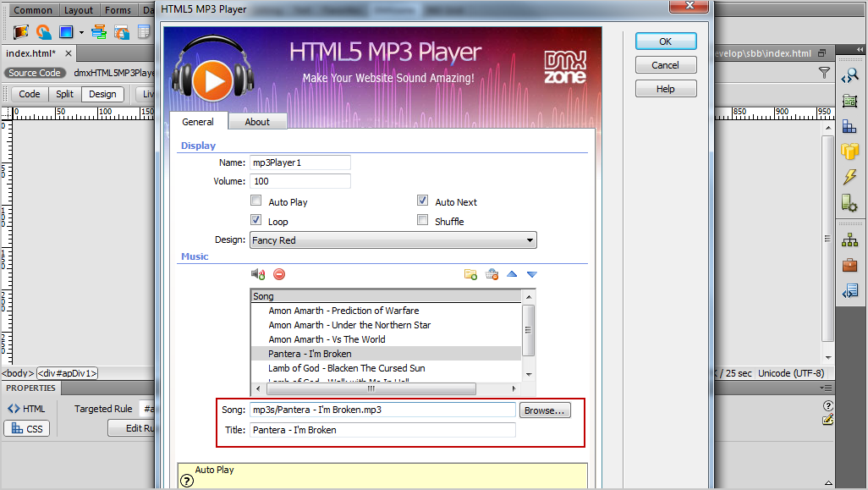Enable the Auto Play checkbox
Image resolution: width=868 pixels, height=490 pixels.
coord(255,201)
